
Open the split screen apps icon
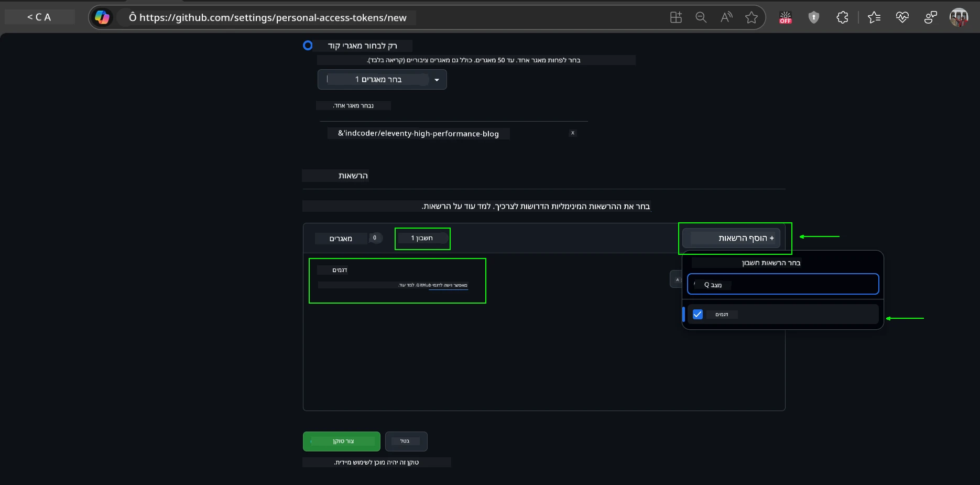click(x=676, y=17)
